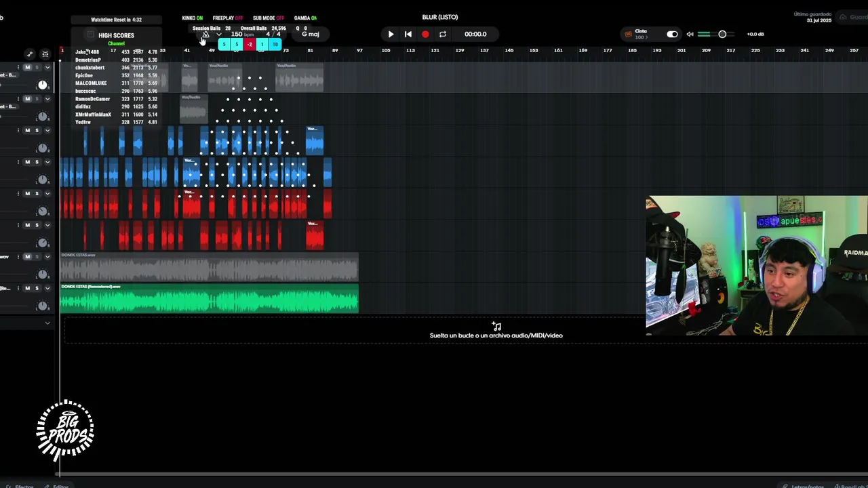
Task: Click the 00:00.0 time display
Action: pos(475,34)
